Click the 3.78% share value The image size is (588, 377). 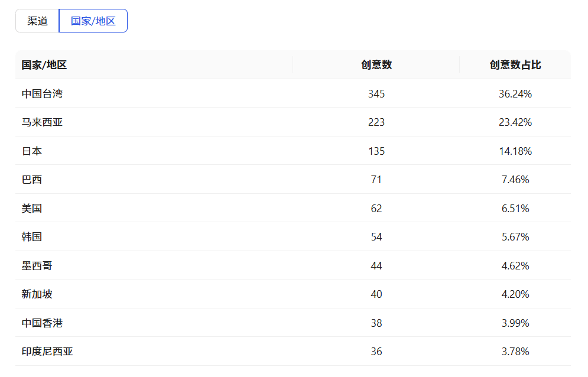tap(515, 352)
